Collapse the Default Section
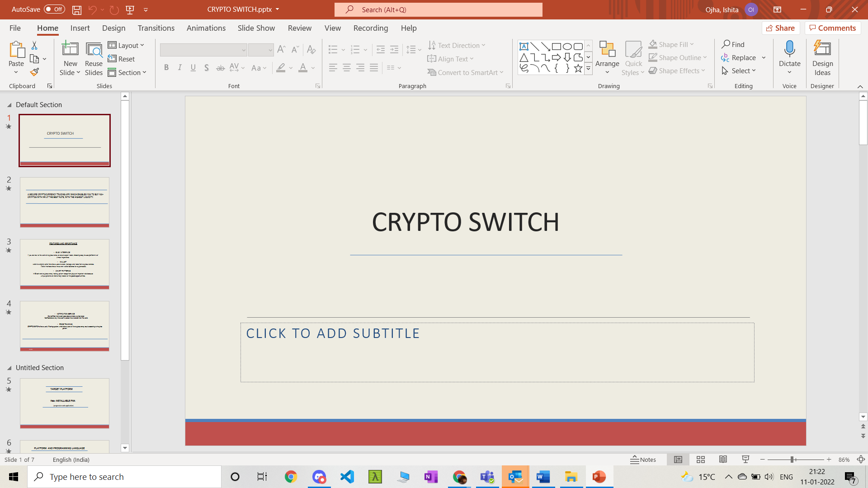 click(9, 105)
